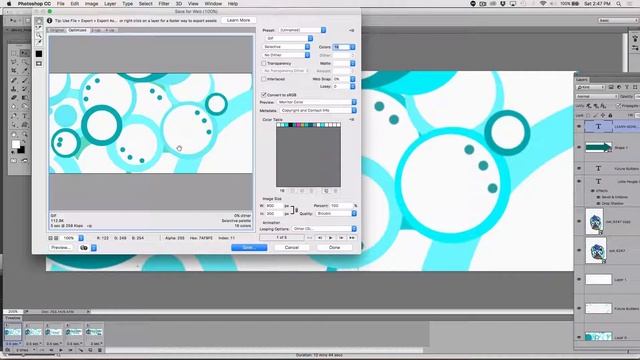Toggle visibility of the Layer 1 layer
Image resolution: width=640 pixels, height=360 pixels.
point(579,280)
